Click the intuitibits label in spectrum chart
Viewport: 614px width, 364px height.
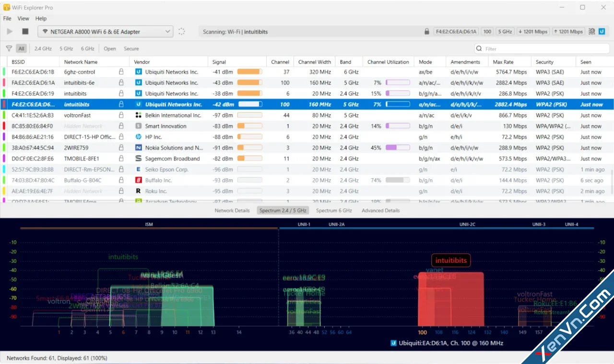(451, 260)
